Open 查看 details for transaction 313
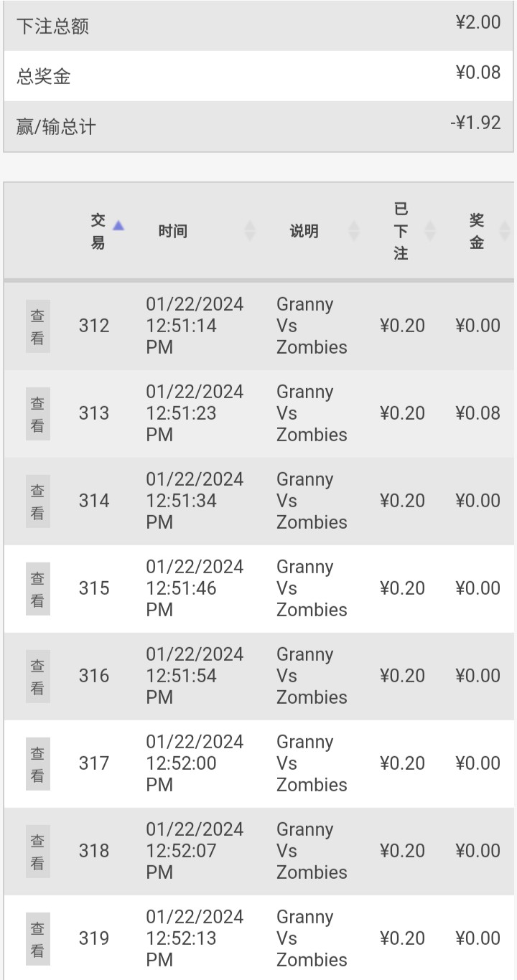The height and width of the screenshot is (980, 517). tap(37, 414)
